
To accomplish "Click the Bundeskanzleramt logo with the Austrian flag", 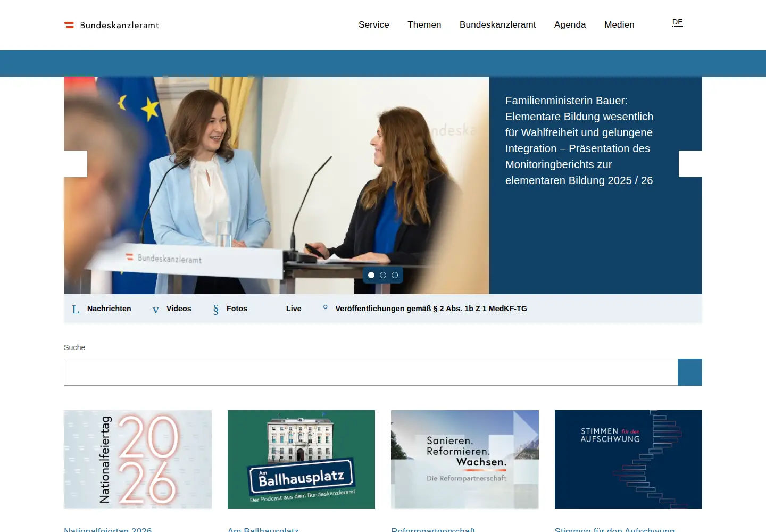I will click(112, 25).
